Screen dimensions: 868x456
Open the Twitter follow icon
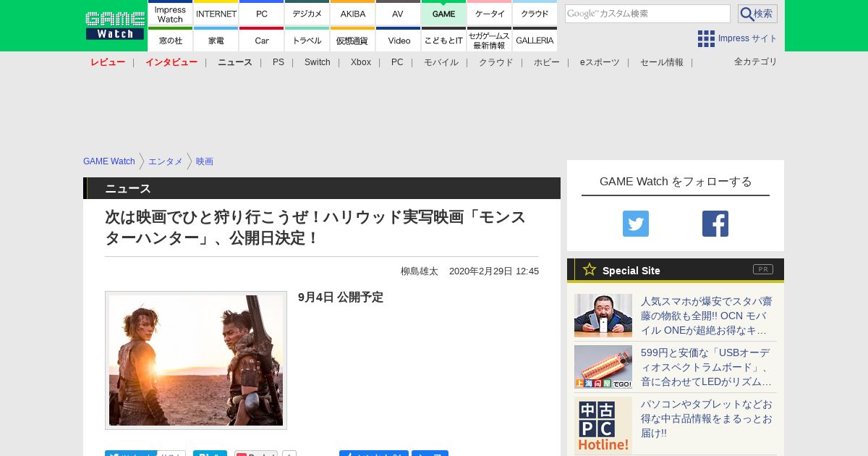coord(636,224)
